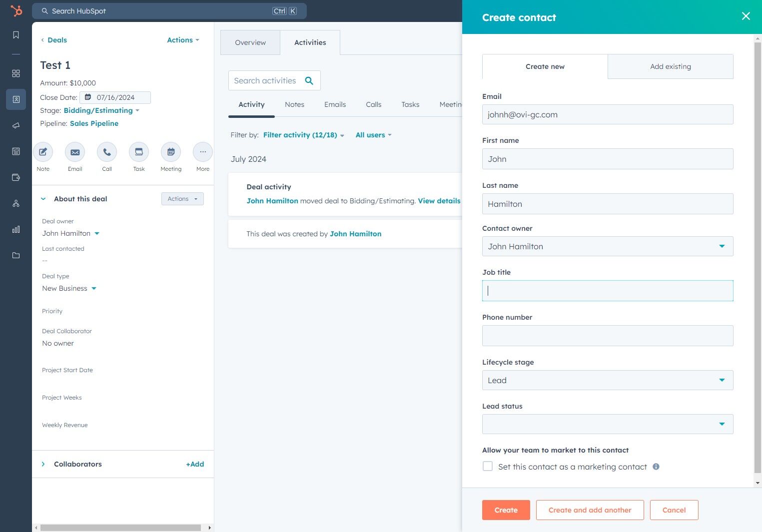Screen dimensions: 762x532
Task: Select the Create new tab
Action: coord(545,66)
